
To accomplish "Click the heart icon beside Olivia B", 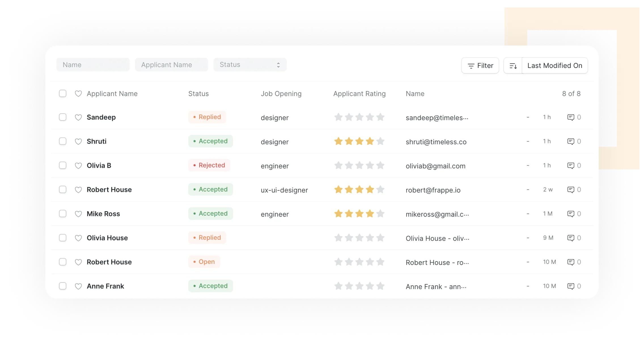I will 78,165.
